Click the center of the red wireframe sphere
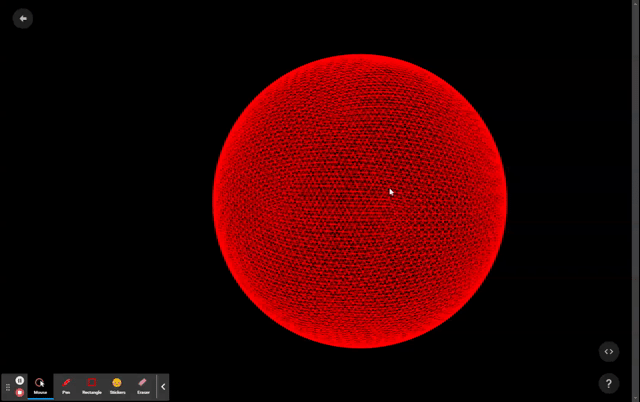The height and width of the screenshot is (402, 640). coord(360,201)
